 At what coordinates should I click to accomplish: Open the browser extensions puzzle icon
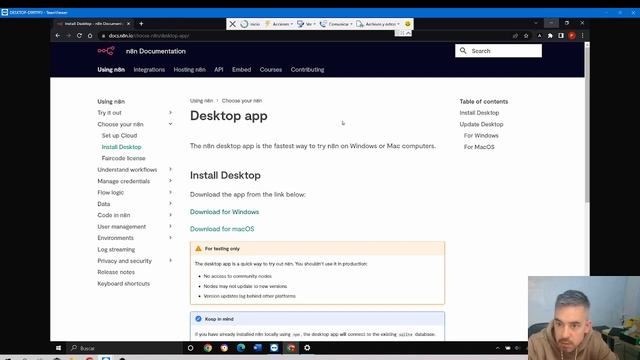[550, 36]
